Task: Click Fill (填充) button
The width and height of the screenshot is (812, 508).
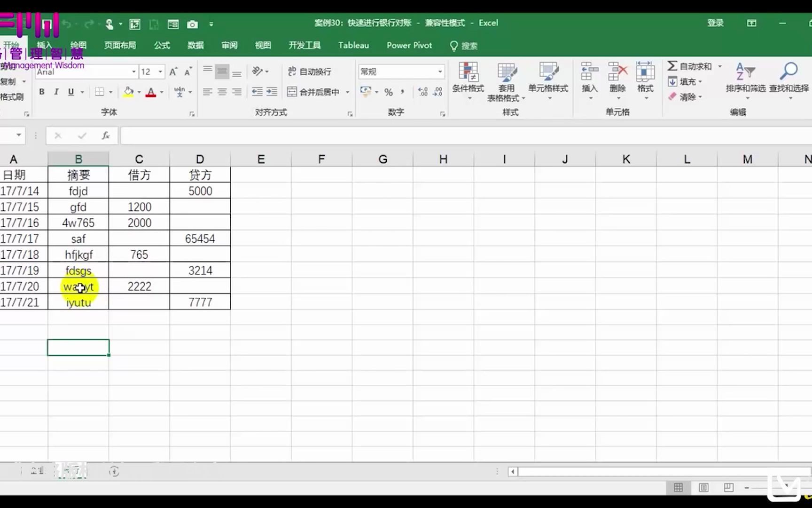Action: coord(685,82)
